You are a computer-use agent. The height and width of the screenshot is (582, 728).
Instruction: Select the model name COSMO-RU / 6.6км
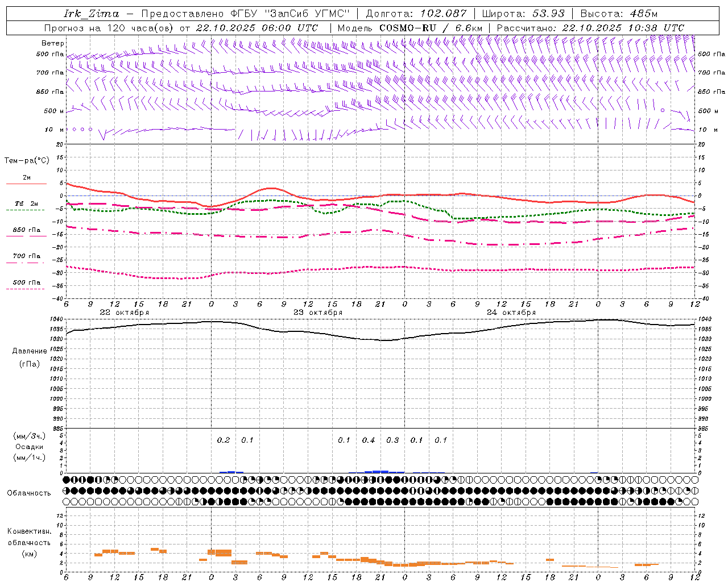click(x=431, y=28)
